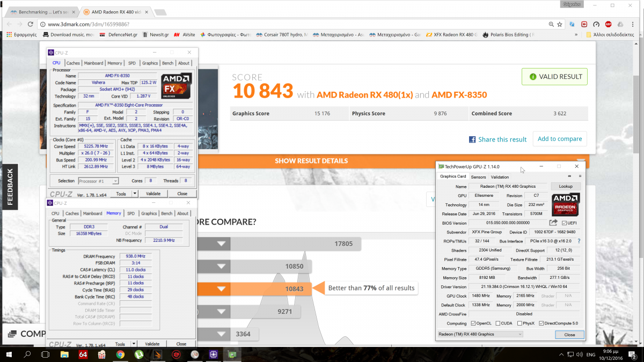
Task: Open the notification center icon
Action: (x=633, y=354)
